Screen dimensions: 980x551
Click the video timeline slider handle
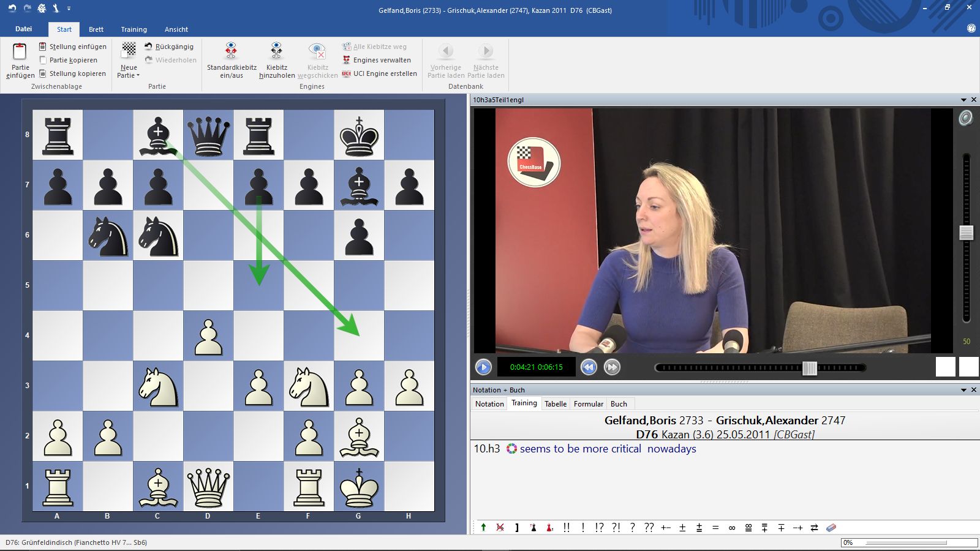coord(809,368)
